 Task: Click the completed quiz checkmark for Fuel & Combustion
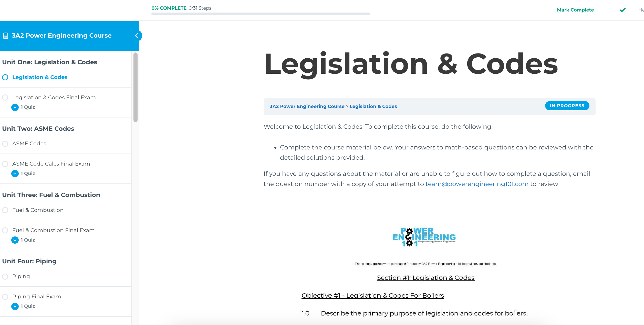click(x=15, y=240)
